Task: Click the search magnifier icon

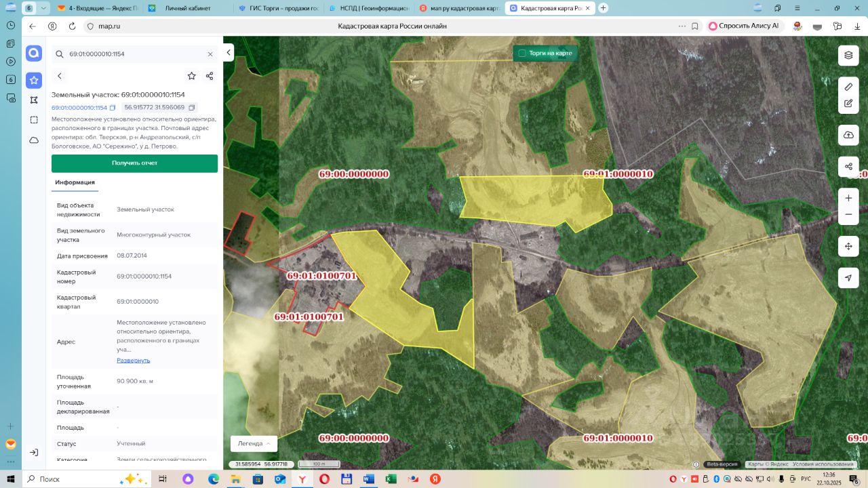Action: coord(60,54)
